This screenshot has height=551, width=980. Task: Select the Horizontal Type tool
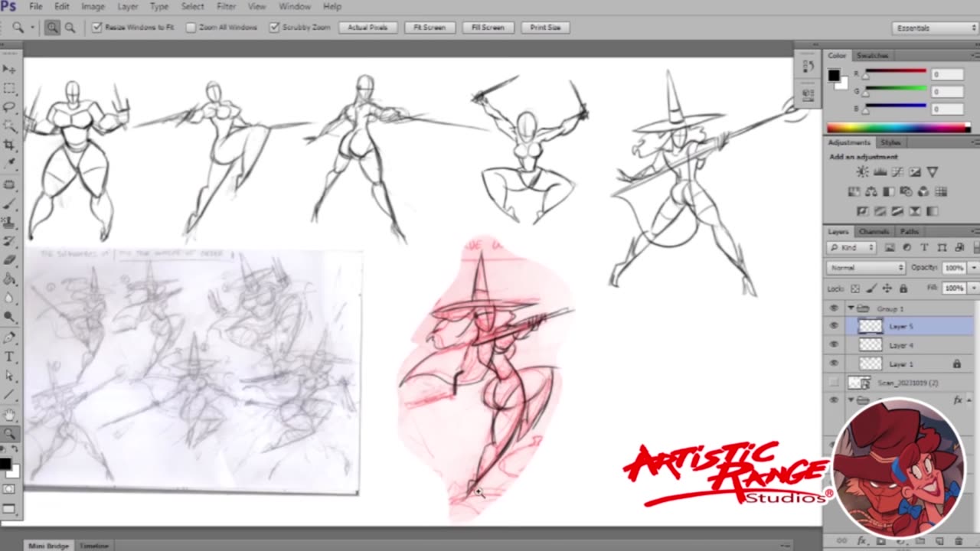9,357
